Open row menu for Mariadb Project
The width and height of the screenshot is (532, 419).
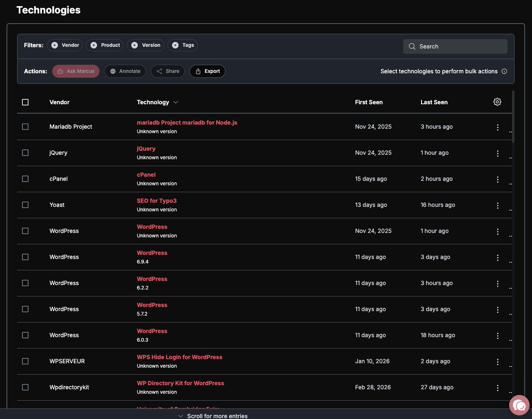click(498, 127)
